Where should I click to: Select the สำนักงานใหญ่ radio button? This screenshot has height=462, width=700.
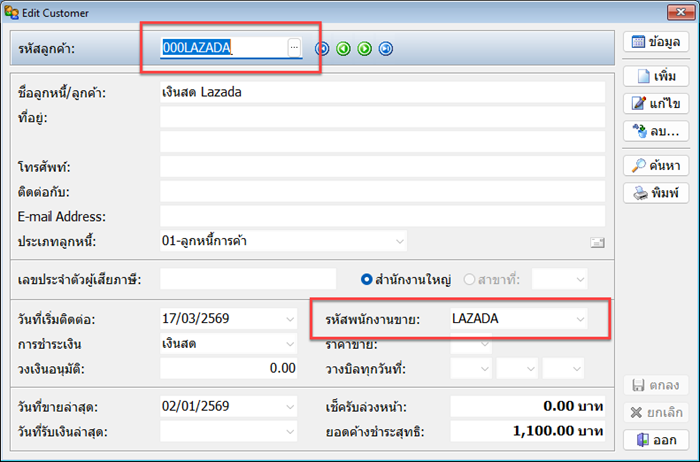point(367,278)
